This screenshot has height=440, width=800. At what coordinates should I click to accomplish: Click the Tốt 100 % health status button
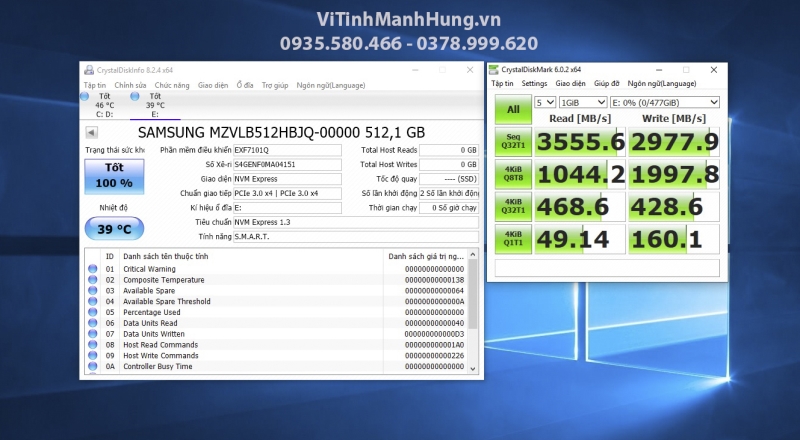[x=114, y=176]
